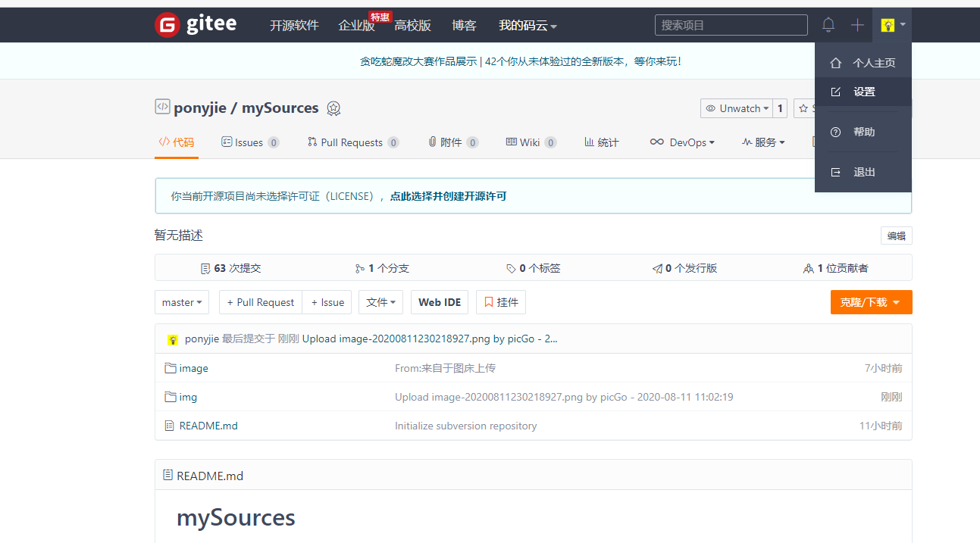The height and width of the screenshot is (543, 980).
Task: Open the user avatar menu
Action: tap(892, 25)
